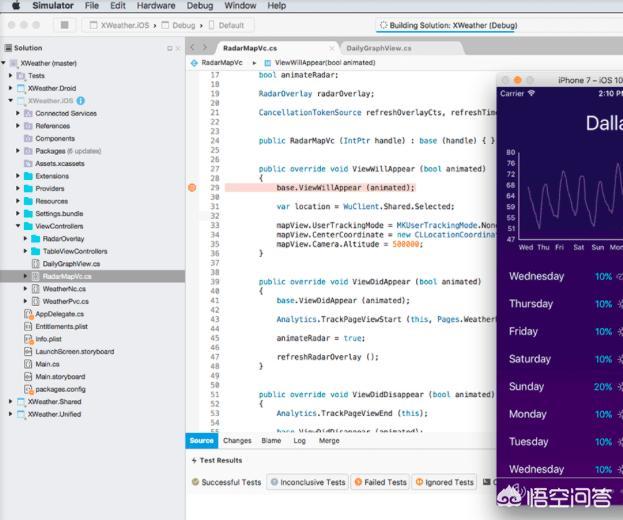Viewport: 623px width, 520px height.
Task: Collapse the ViewControllers folder
Action: 19,226
